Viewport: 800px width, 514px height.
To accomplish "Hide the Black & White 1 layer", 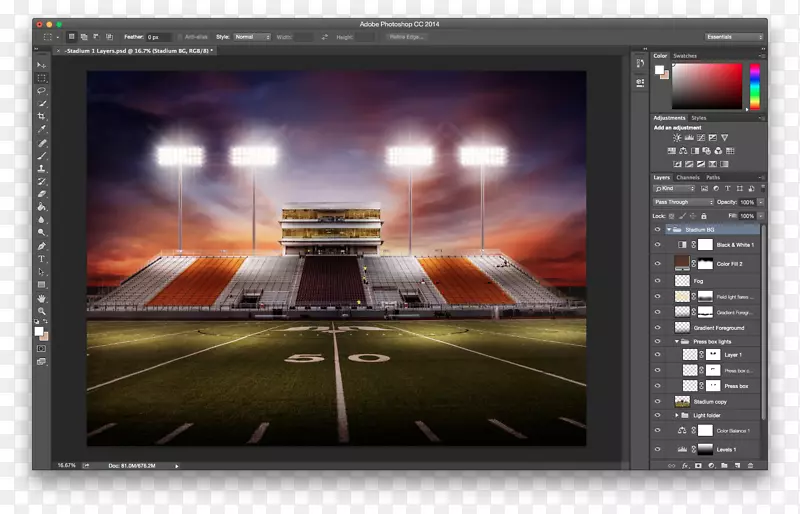I will click(657, 244).
